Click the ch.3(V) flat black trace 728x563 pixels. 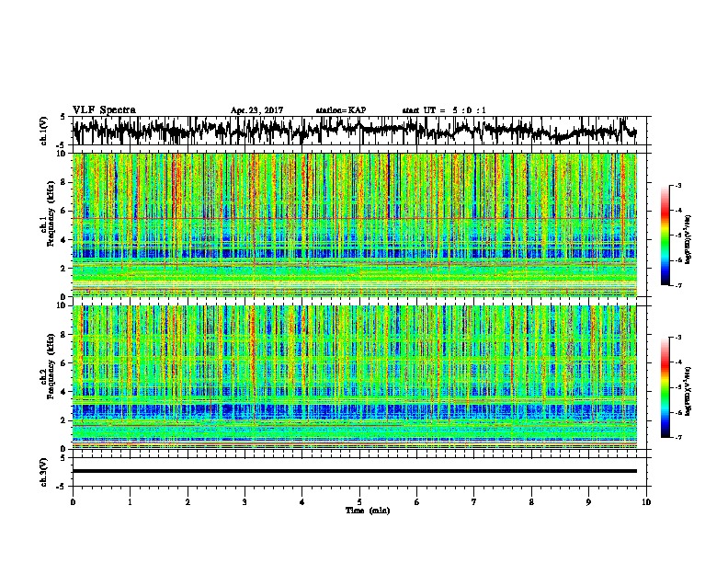click(x=355, y=471)
